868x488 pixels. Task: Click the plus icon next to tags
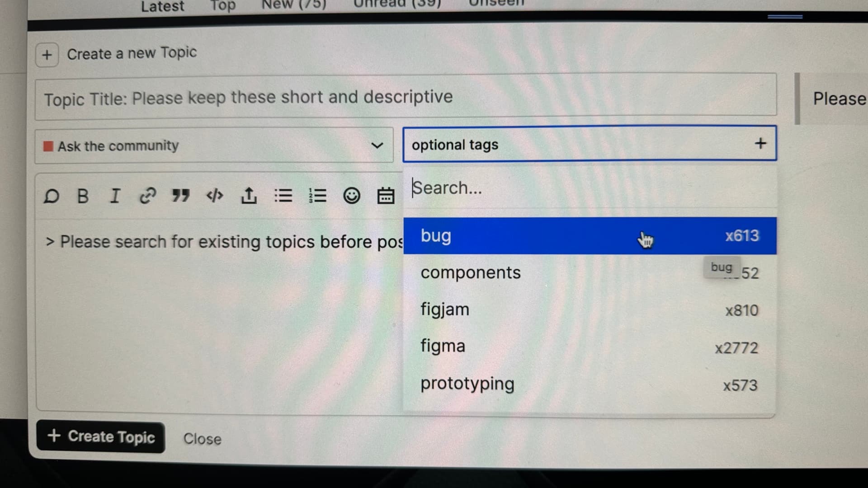(761, 143)
